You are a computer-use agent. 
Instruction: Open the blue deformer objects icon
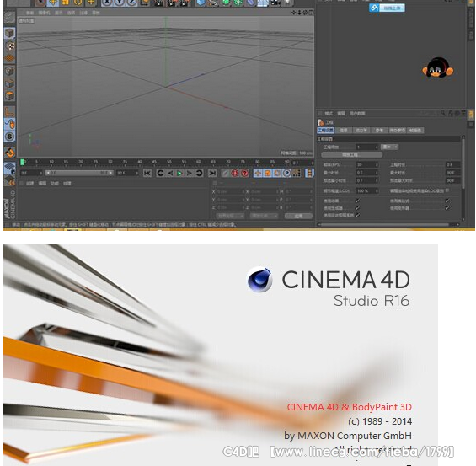[250, 3]
